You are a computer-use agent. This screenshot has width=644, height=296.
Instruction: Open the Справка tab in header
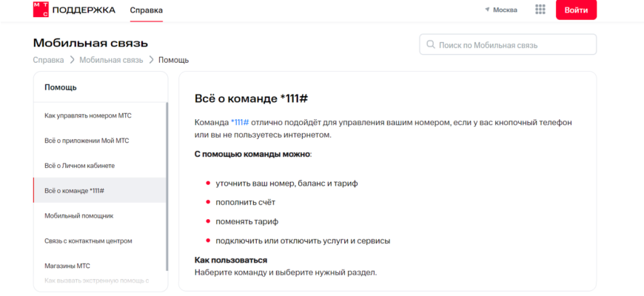pyautogui.click(x=147, y=10)
